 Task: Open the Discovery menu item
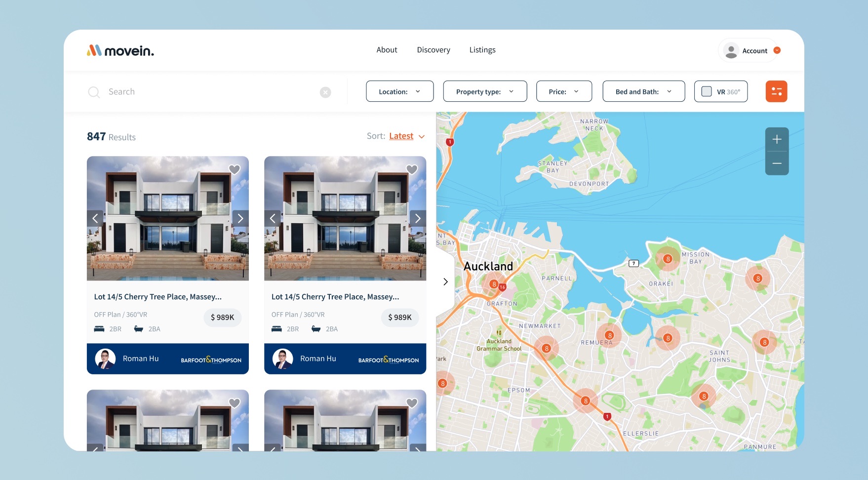[x=434, y=50]
